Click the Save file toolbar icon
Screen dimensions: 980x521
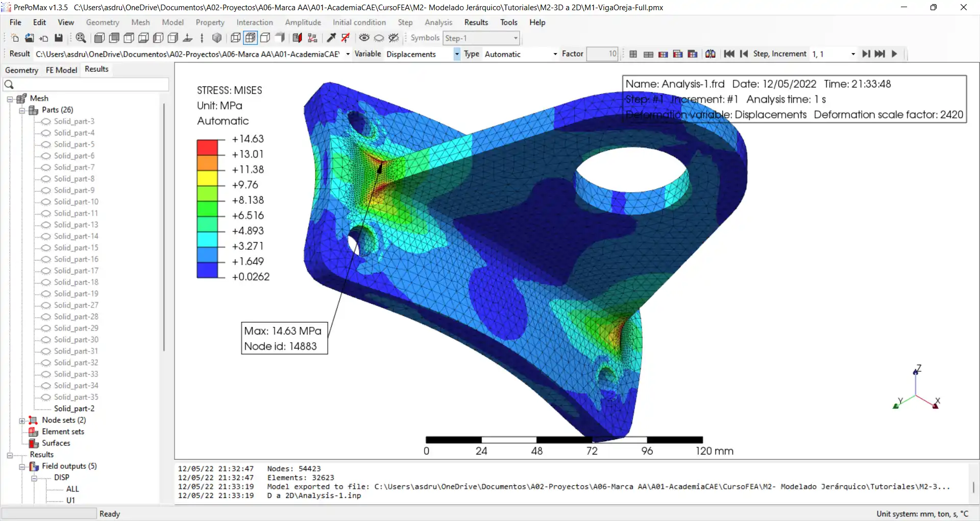click(x=59, y=38)
